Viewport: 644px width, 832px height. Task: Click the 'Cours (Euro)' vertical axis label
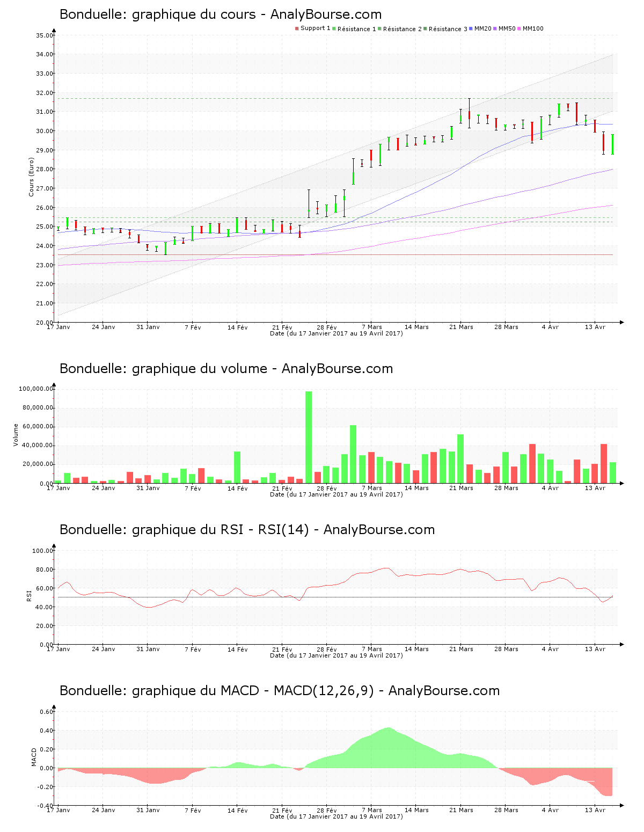click(x=31, y=177)
